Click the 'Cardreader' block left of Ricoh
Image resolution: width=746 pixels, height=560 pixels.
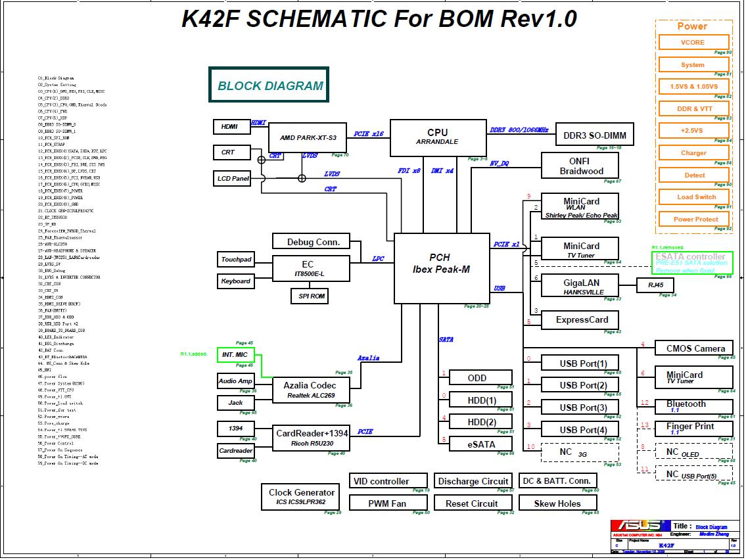235,451
